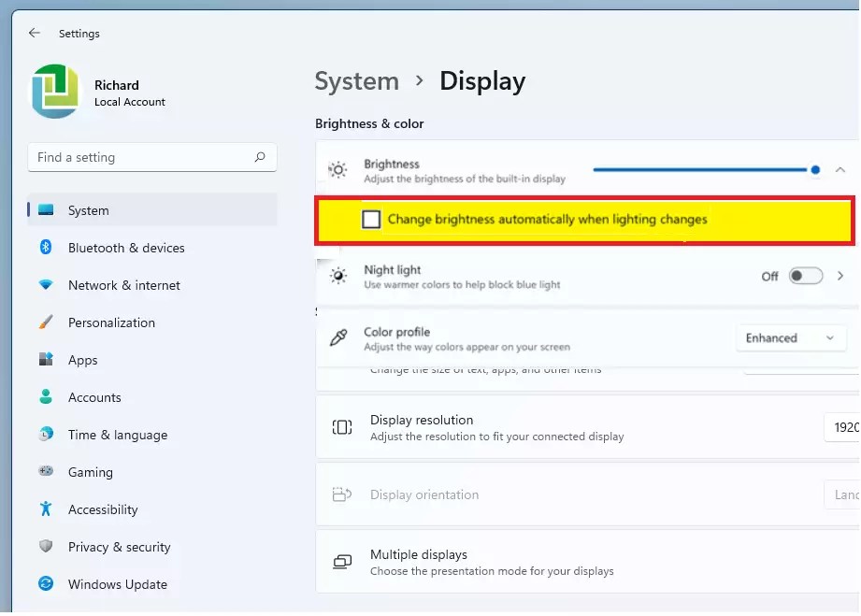Check Change brightness automatically when lighting changes
Image resolution: width=861 pixels, height=616 pixels.
coord(371,219)
